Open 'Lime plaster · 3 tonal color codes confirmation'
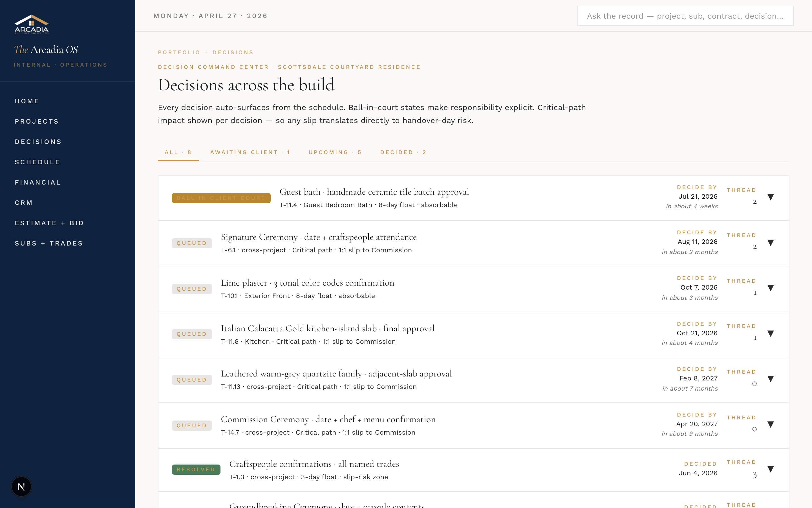The image size is (812, 508). (307, 283)
